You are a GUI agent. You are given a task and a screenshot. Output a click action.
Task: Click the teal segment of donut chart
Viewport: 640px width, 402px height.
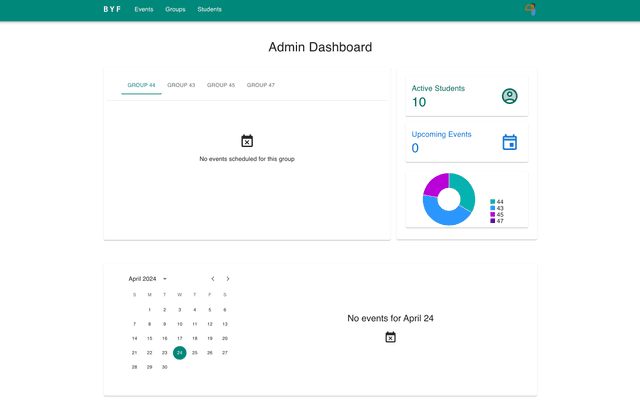coord(465,188)
